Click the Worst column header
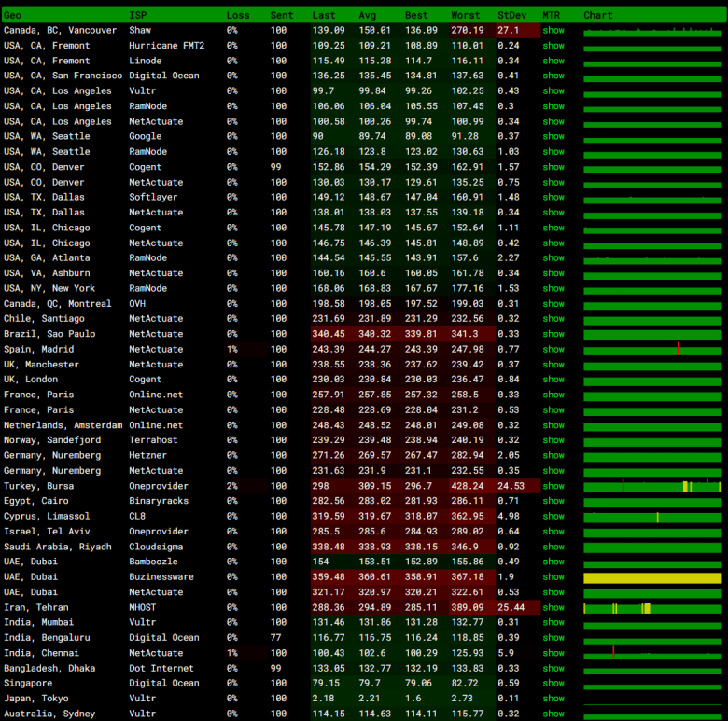 tap(466, 15)
